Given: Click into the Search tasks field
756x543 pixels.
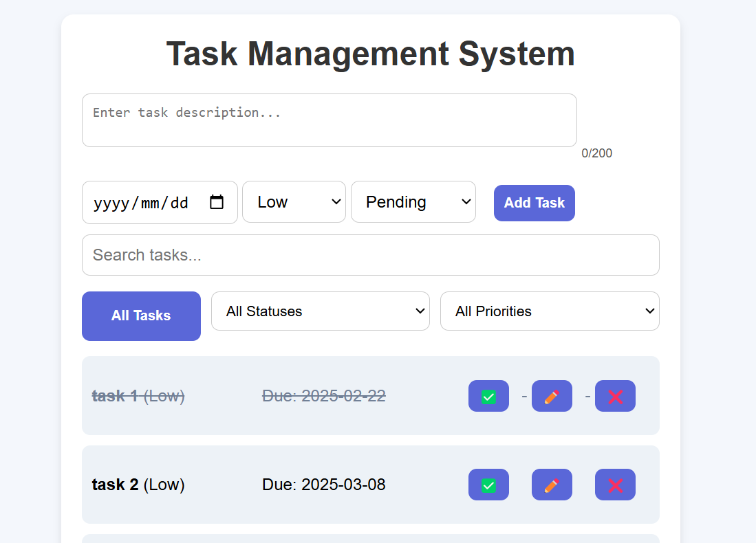Looking at the screenshot, I should tap(371, 255).
